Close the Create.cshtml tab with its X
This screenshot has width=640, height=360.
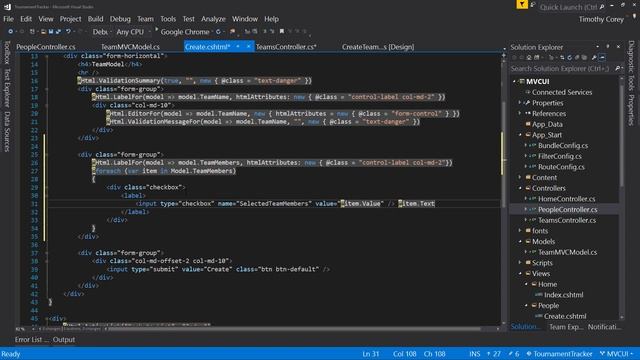(x=248, y=47)
